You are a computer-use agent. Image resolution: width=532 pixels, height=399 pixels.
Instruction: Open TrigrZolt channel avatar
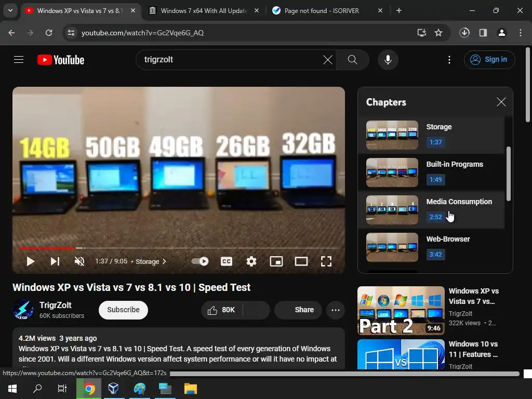pyautogui.click(x=23, y=310)
